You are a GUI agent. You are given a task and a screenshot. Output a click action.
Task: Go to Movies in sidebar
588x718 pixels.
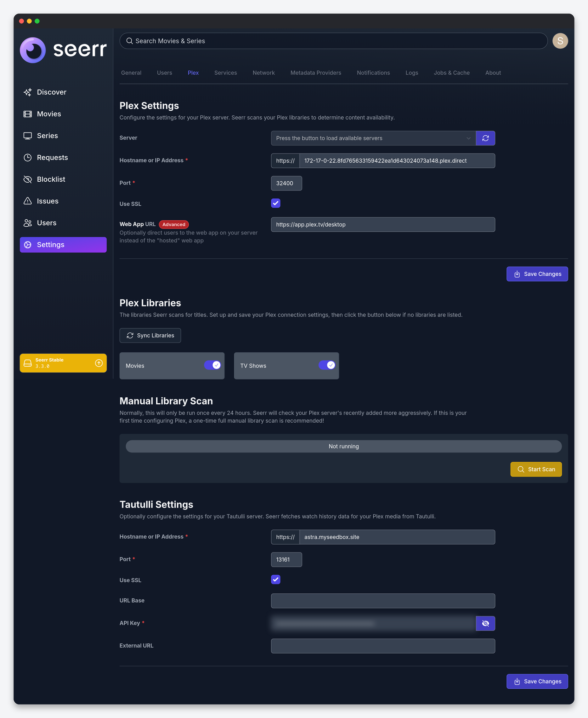(x=63, y=114)
